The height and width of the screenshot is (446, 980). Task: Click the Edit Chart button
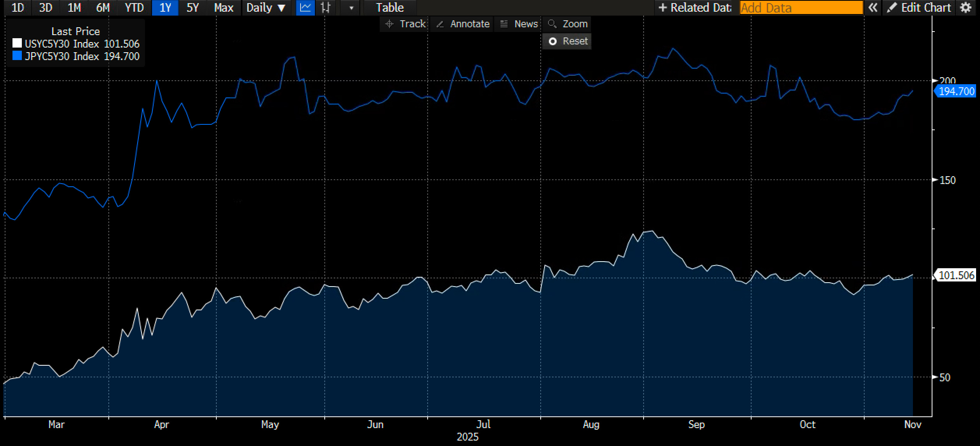[x=919, y=8]
